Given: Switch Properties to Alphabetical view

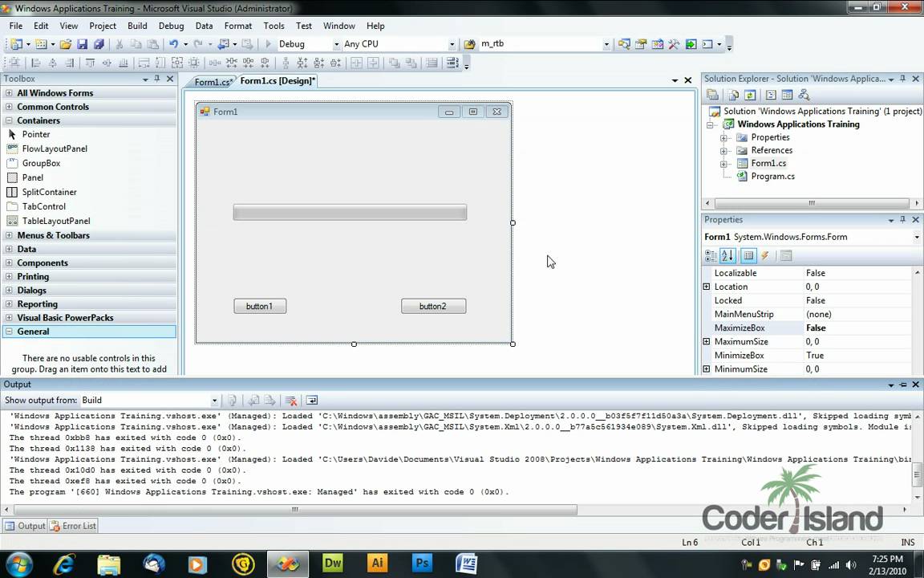Looking at the screenshot, I should coord(727,255).
